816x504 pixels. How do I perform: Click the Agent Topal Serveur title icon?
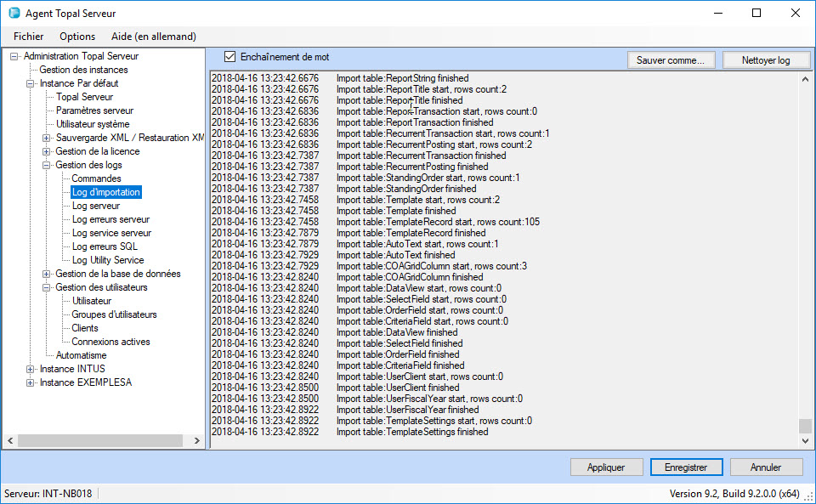click(14, 14)
